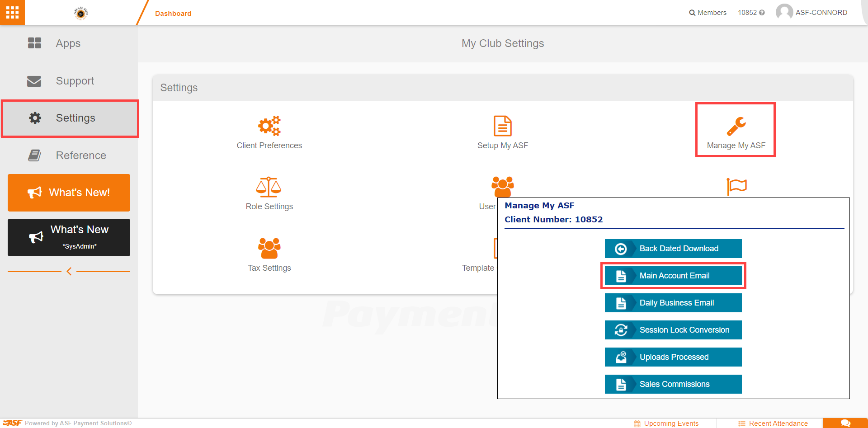Click the flag icon in Settings panel
This screenshot has height=428, width=868.
(x=736, y=186)
